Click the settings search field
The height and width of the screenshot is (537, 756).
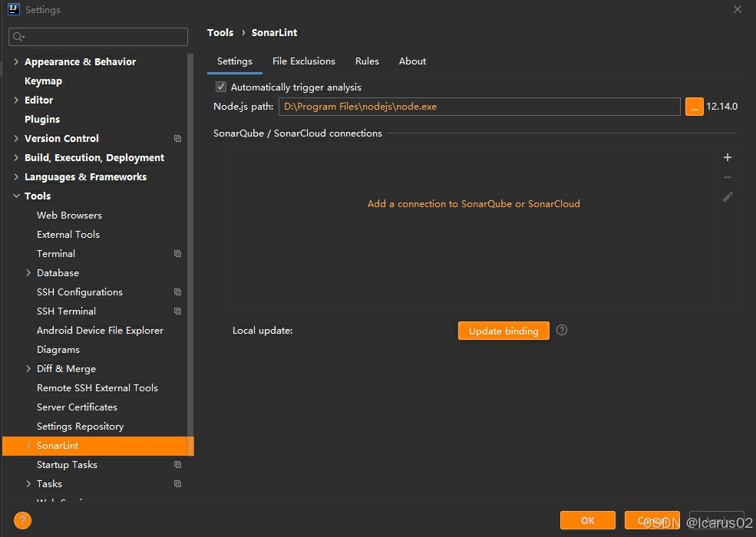point(98,37)
